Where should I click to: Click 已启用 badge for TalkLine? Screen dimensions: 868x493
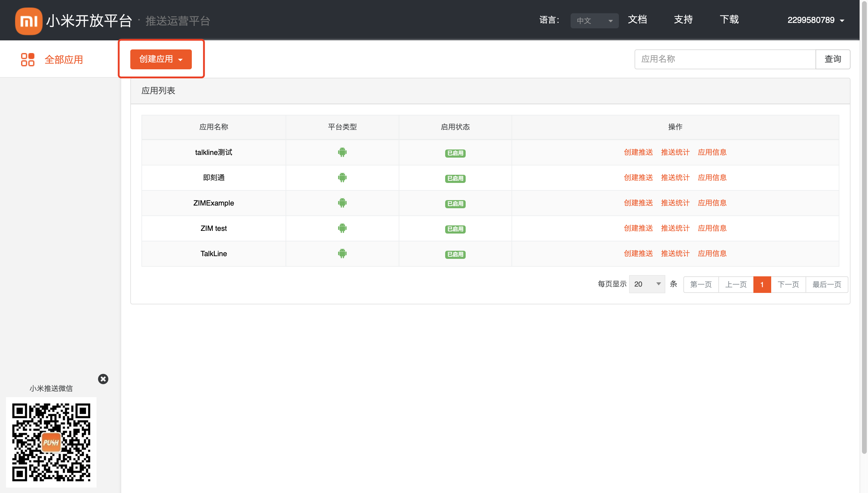coord(455,255)
